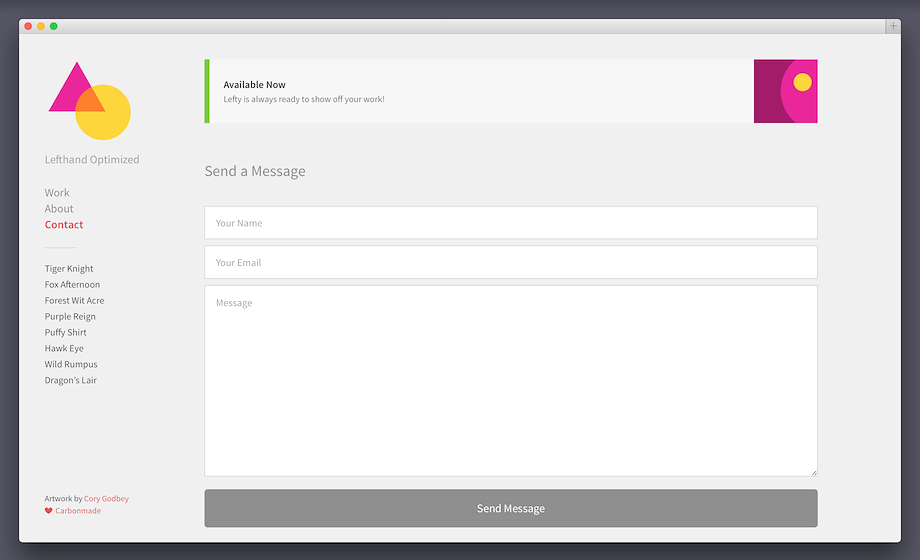
Task: Go to the About page
Action: click(59, 209)
